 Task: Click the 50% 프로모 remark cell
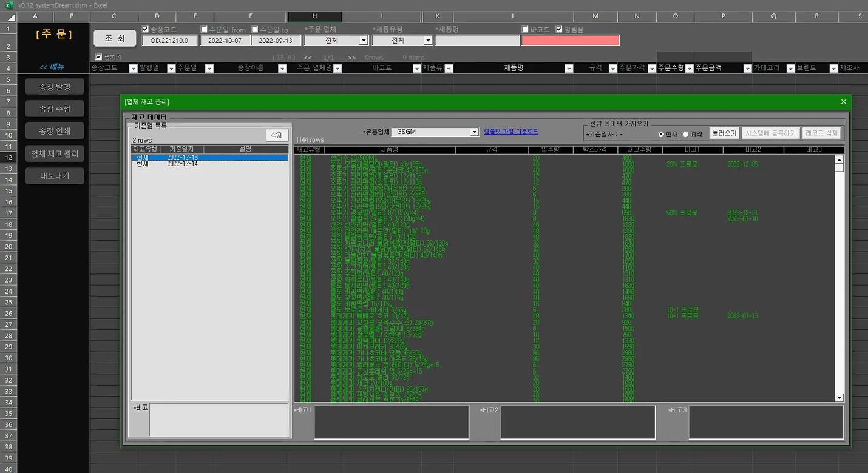point(682,213)
